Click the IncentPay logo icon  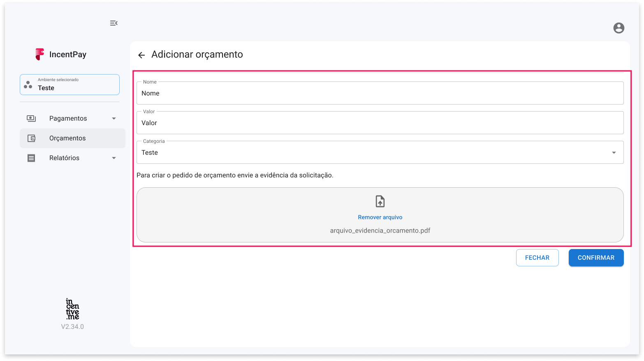(39, 54)
